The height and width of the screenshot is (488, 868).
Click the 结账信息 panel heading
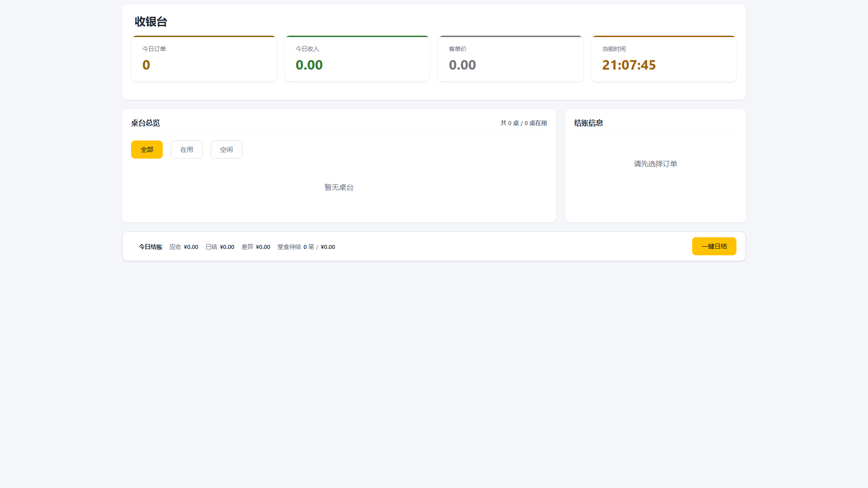[589, 123]
